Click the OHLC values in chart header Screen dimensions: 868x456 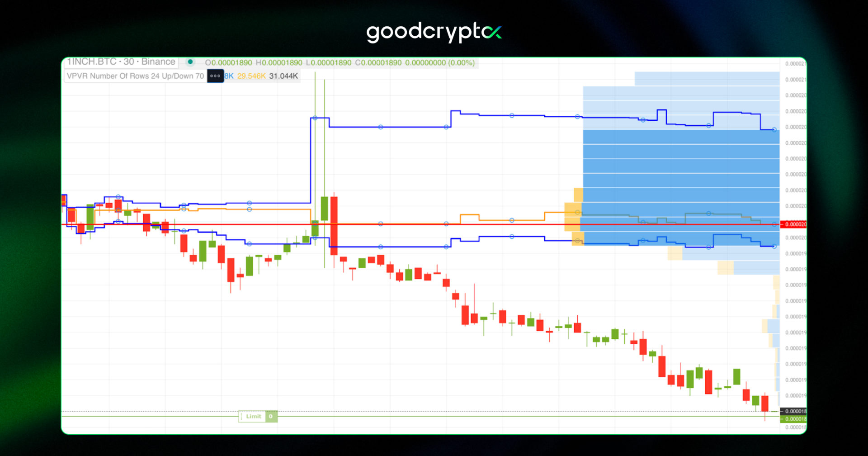pyautogui.click(x=340, y=62)
